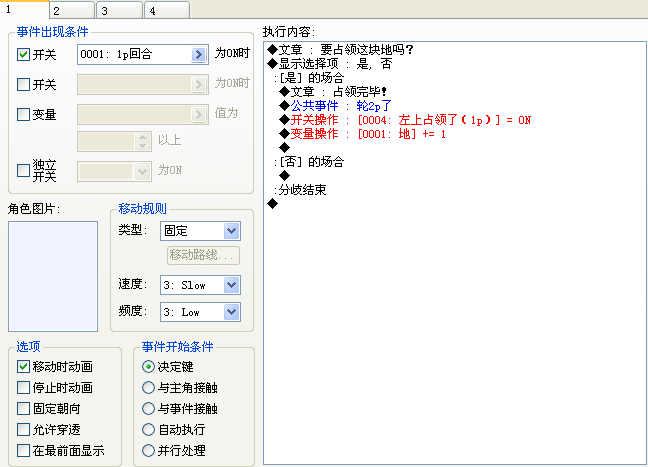Enable the 停止时动画 option
Image resolution: width=648 pixels, height=467 pixels.
point(23,387)
